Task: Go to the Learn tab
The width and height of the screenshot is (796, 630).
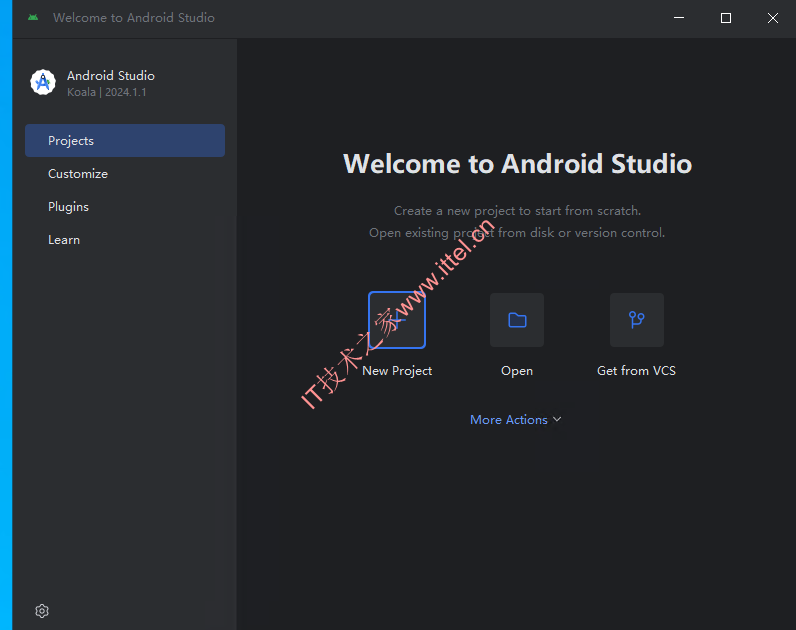Action: (125, 240)
